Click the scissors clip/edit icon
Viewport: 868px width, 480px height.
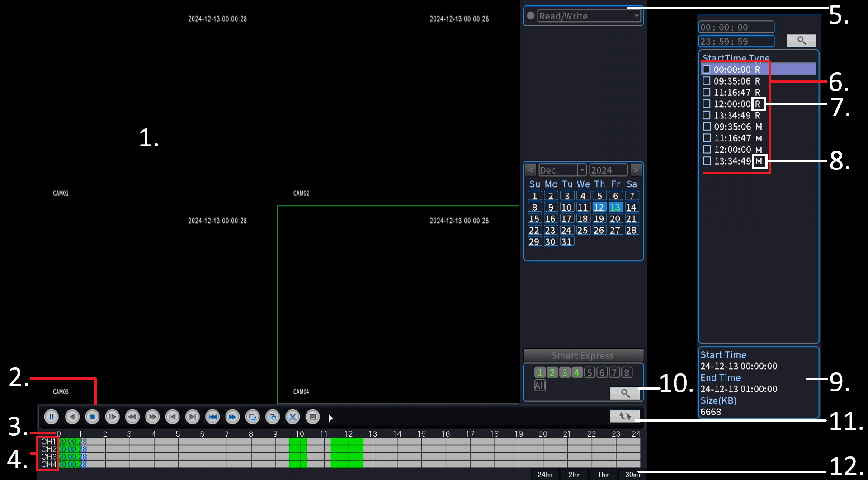click(x=292, y=417)
